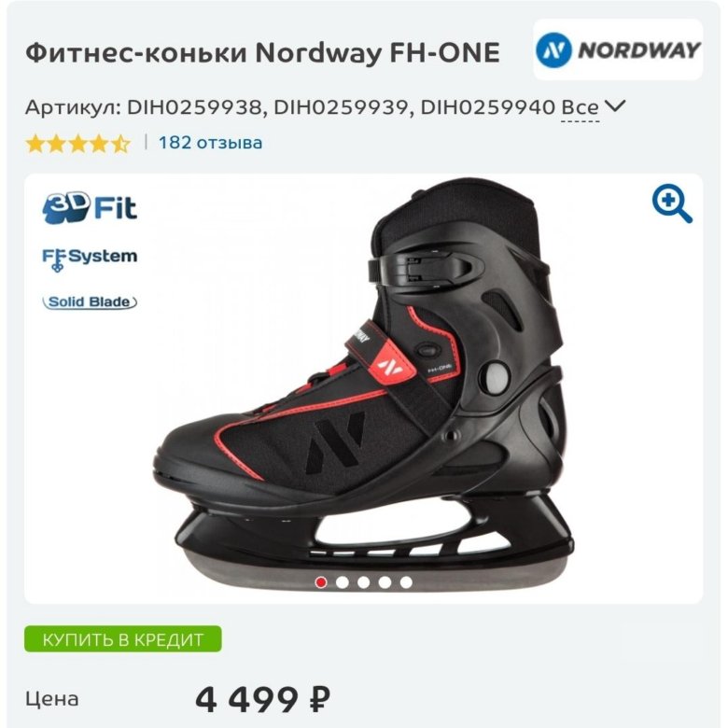This screenshot has width=728, height=728.
Task: Click the FF System feature icon
Action: [90, 259]
